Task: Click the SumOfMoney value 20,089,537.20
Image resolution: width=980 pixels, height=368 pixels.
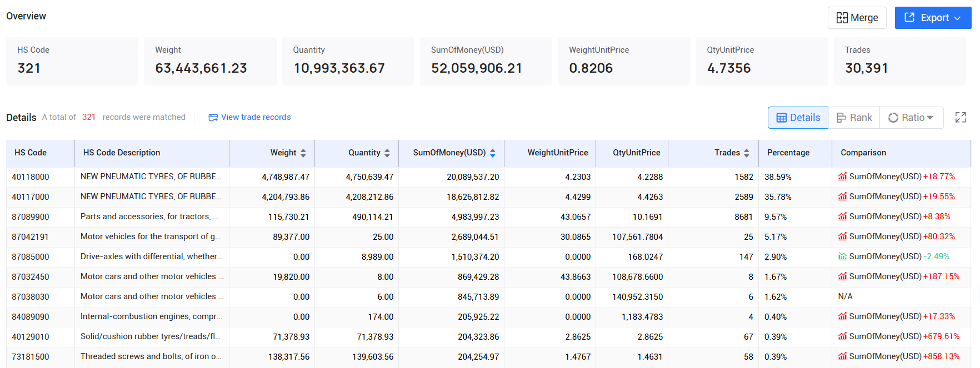Action: pos(473,177)
